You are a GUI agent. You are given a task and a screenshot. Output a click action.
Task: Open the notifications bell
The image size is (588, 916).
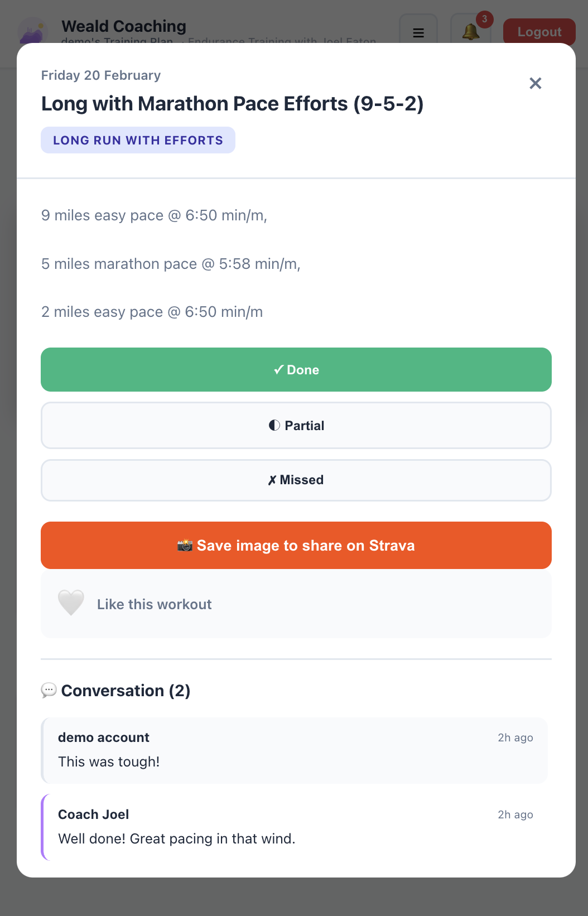click(x=470, y=32)
